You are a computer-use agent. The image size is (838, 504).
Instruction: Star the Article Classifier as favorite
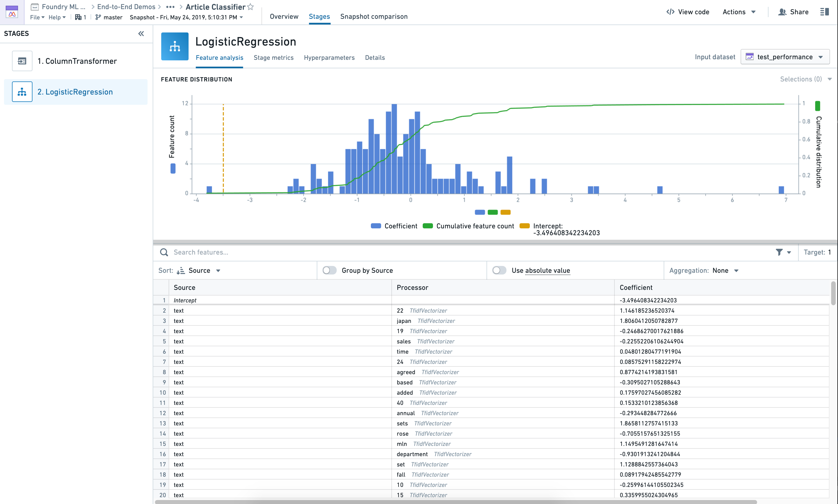pyautogui.click(x=251, y=7)
